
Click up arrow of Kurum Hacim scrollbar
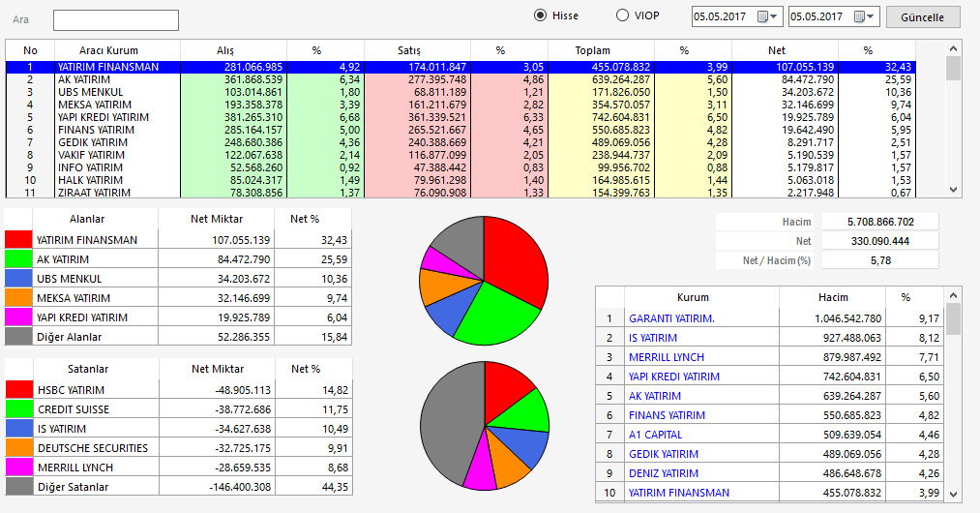(x=953, y=295)
